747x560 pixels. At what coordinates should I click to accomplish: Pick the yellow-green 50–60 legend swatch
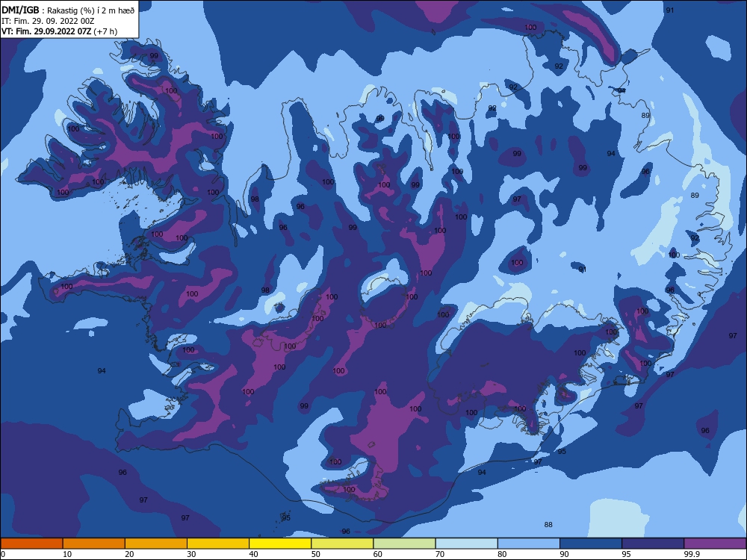[x=342, y=544]
